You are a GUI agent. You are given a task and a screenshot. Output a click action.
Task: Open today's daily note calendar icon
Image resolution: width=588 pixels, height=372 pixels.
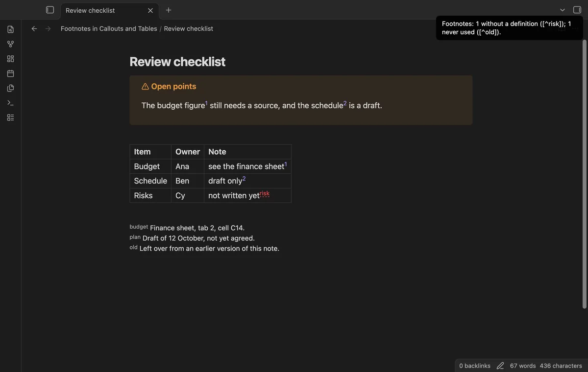pyautogui.click(x=10, y=73)
